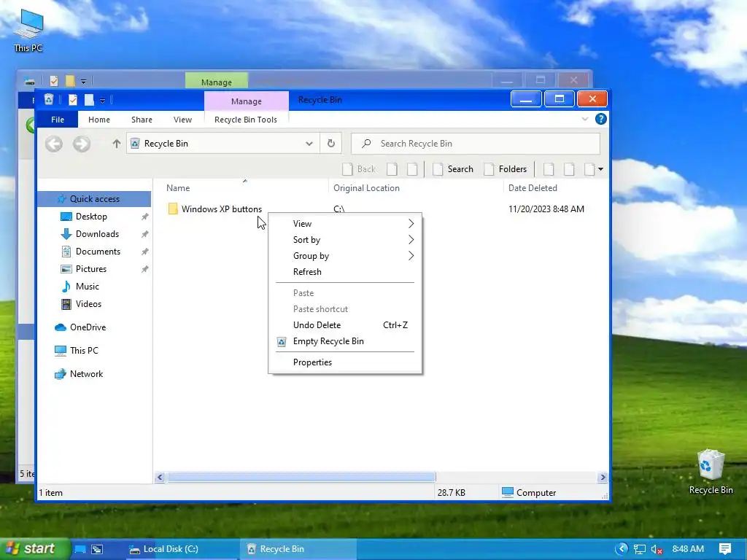Expand the ribbon with the chevron near Help

[585, 119]
